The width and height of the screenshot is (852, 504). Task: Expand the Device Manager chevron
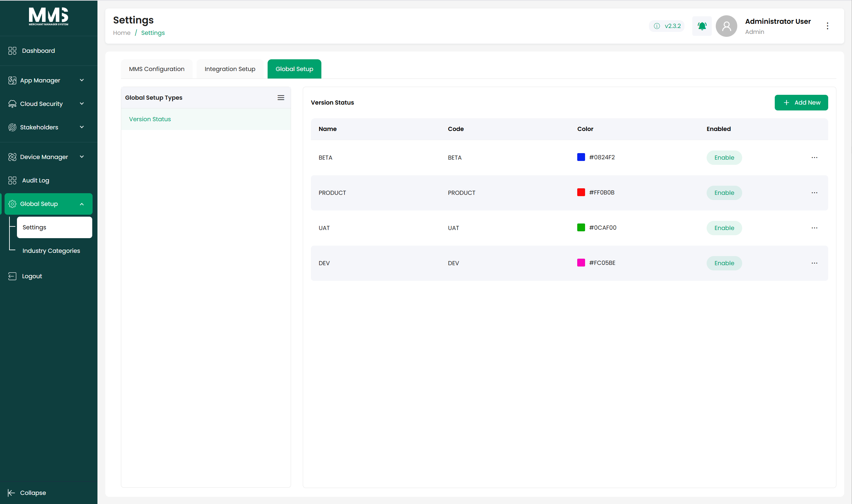coord(82,157)
